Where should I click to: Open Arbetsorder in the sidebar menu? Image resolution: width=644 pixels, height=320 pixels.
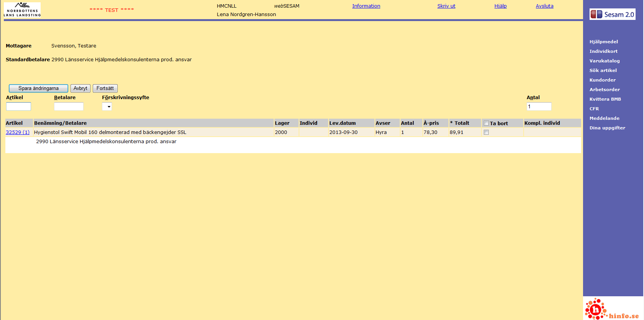[605, 90]
